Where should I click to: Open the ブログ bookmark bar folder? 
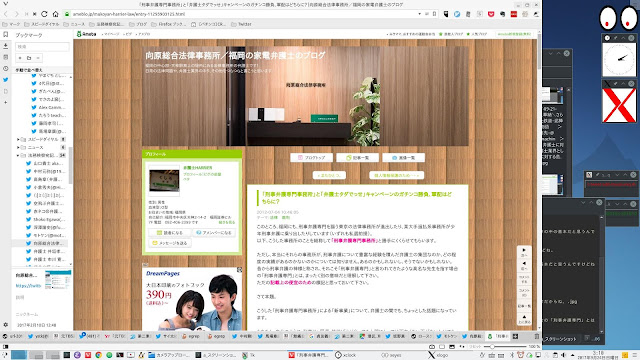click(x=138, y=24)
